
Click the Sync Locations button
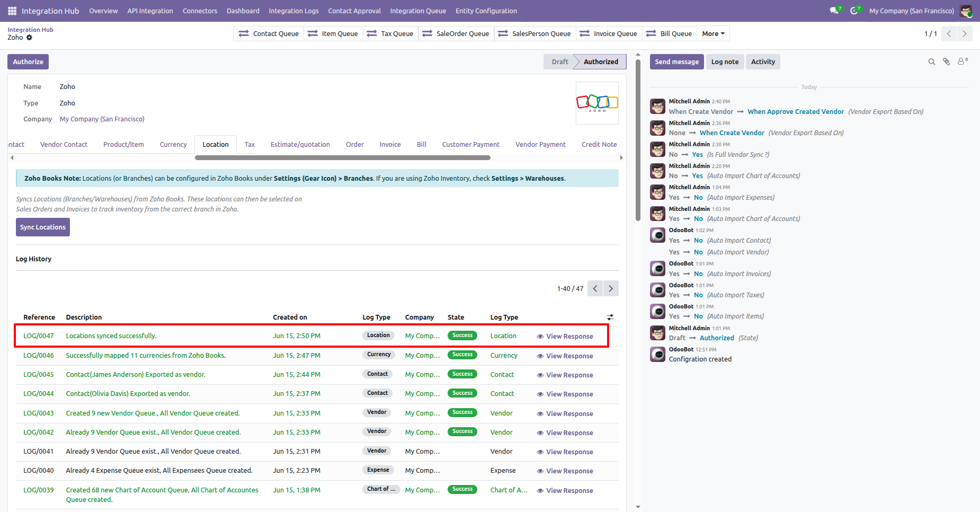(43, 227)
